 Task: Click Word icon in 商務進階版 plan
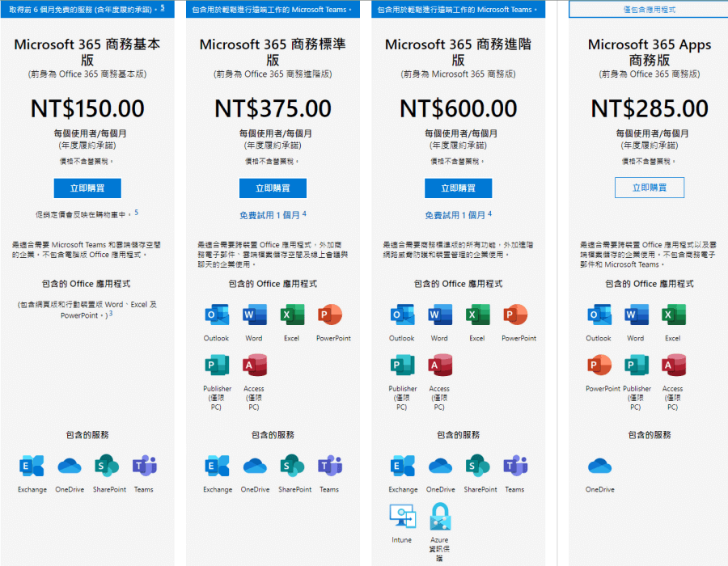[x=440, y=315]
